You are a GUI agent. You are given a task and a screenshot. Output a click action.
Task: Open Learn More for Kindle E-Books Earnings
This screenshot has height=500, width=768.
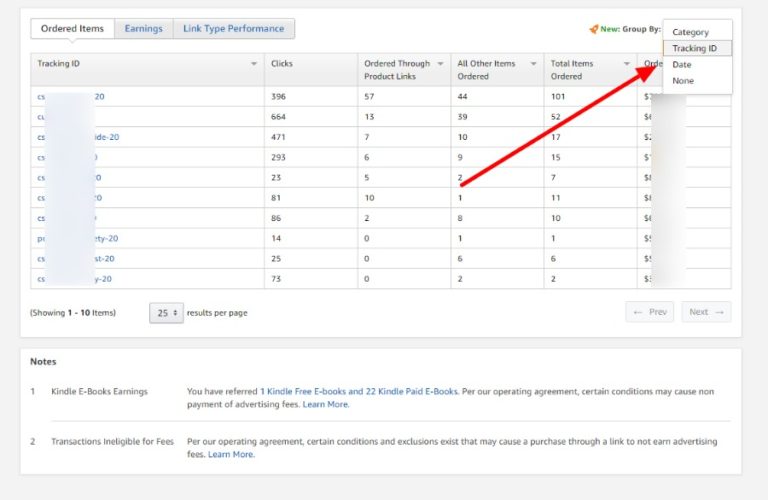click(x=326, y=404)
